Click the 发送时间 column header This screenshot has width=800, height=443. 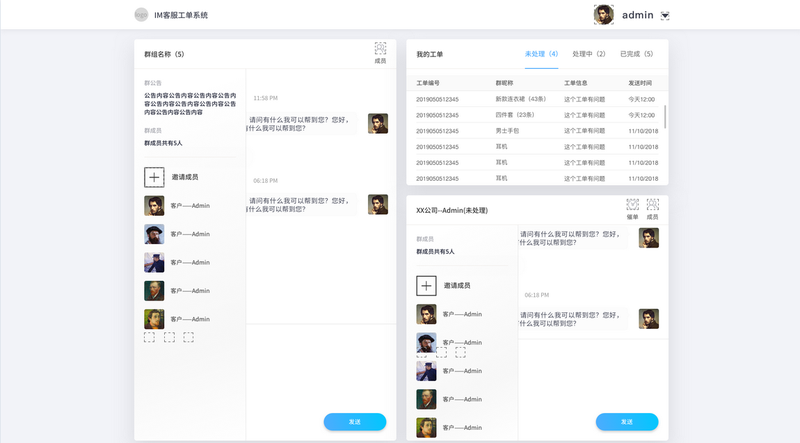640,83
